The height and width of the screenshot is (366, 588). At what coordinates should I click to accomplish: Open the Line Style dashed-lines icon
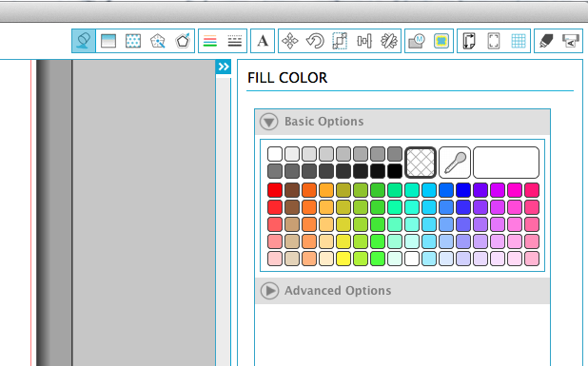pos(235,41)
